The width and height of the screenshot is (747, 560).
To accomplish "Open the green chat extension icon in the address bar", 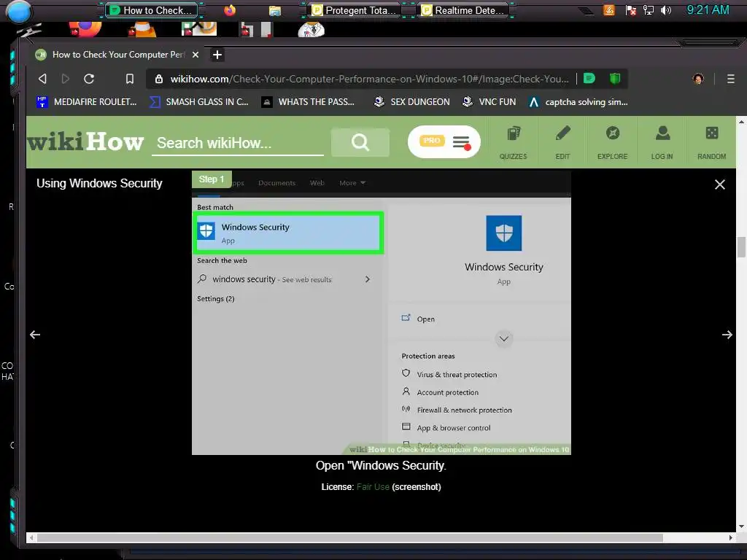I will [589, 79].
